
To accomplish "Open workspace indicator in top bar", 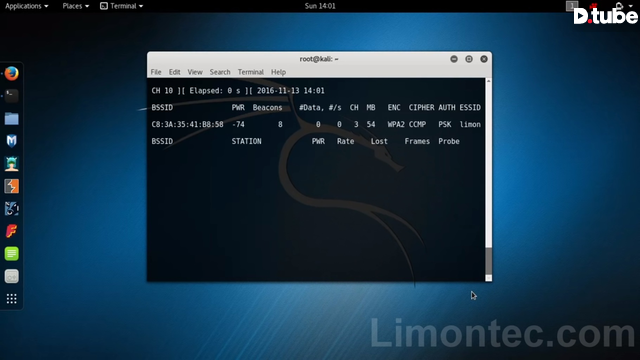I will click(x=572, y=6).
